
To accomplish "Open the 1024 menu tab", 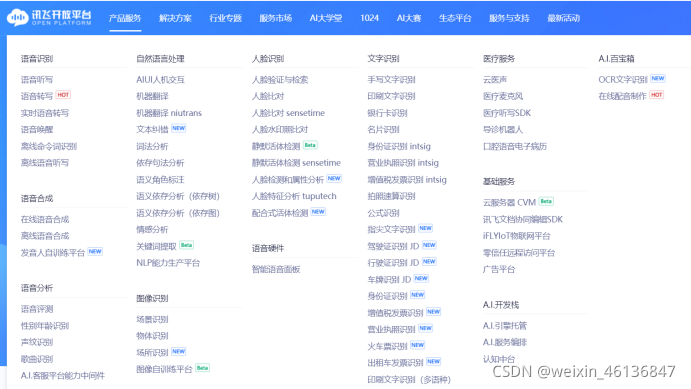I will tap(369, 18).
